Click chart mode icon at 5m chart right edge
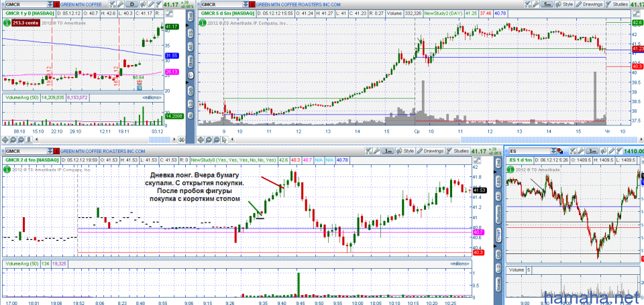This screenshot has width=644, height=305. click(635, 13)
